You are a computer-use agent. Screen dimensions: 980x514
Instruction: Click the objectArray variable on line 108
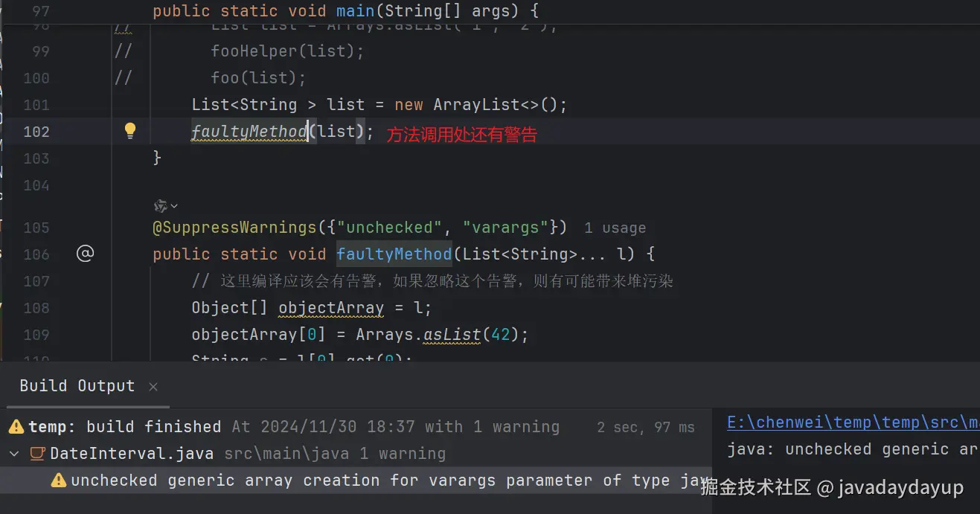(x=331, y=308)
